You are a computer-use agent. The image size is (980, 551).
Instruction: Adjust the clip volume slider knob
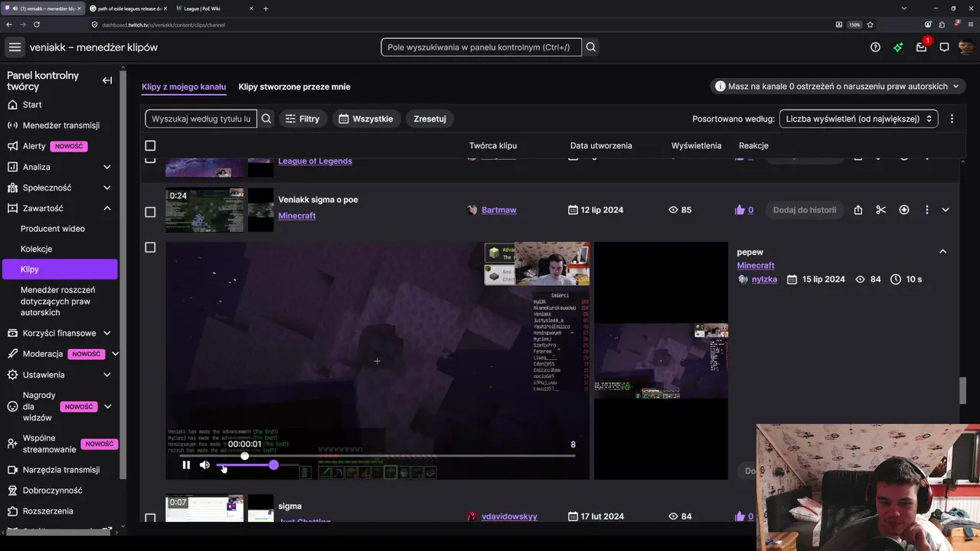click(273, 465)
